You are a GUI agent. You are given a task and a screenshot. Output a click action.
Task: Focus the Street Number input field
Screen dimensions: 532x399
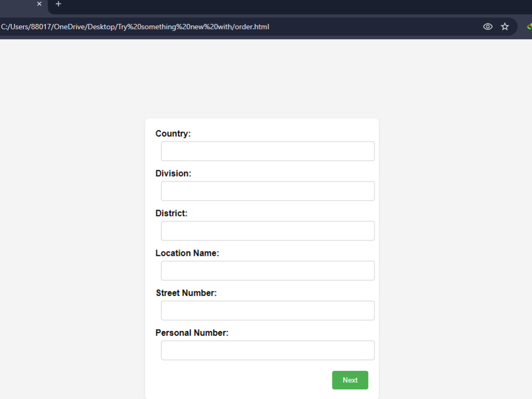(x=268, y=311)
